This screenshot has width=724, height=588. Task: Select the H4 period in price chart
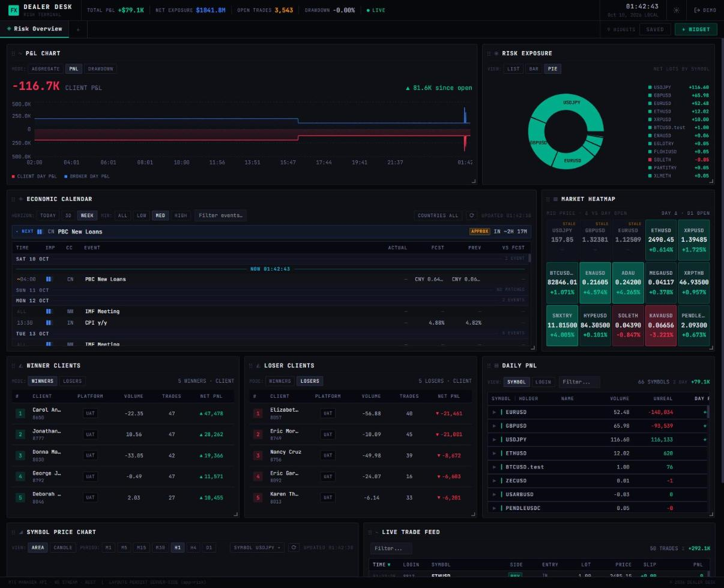pos(193,547)
